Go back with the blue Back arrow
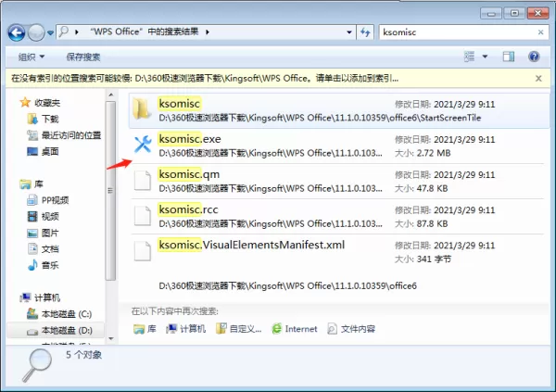The width and height of the screenshot is (556, 392). point(17,32)
